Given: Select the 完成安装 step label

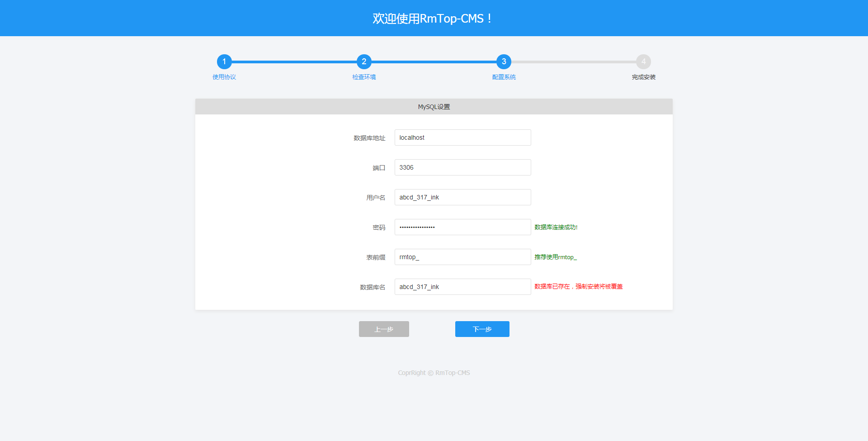Looking at the screenshot, I should point(643,77).
